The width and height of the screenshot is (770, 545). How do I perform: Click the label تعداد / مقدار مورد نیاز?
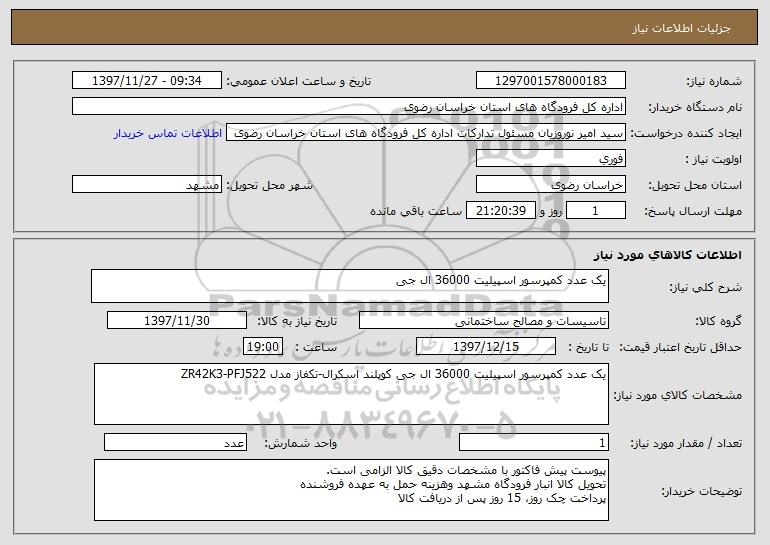coord(686,443)
